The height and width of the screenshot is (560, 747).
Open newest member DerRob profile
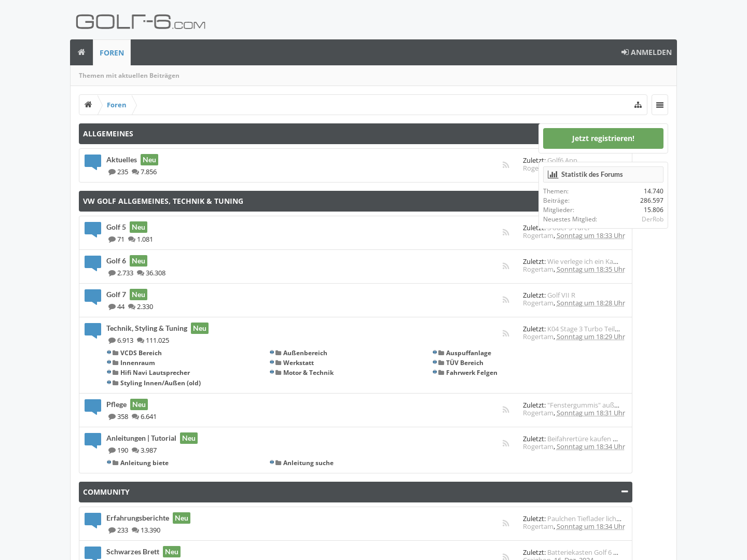click(x=653, y=219)
